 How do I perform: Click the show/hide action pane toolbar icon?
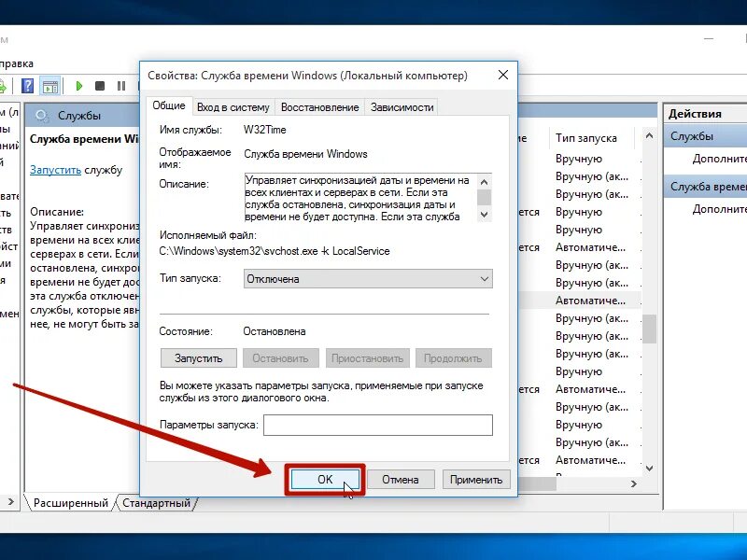click(50, 86)
